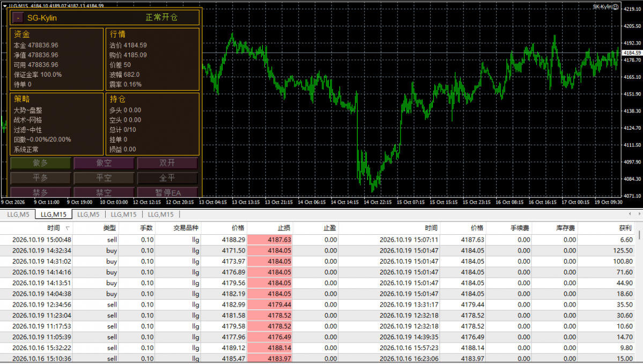Close long positions with 平多

40,178
